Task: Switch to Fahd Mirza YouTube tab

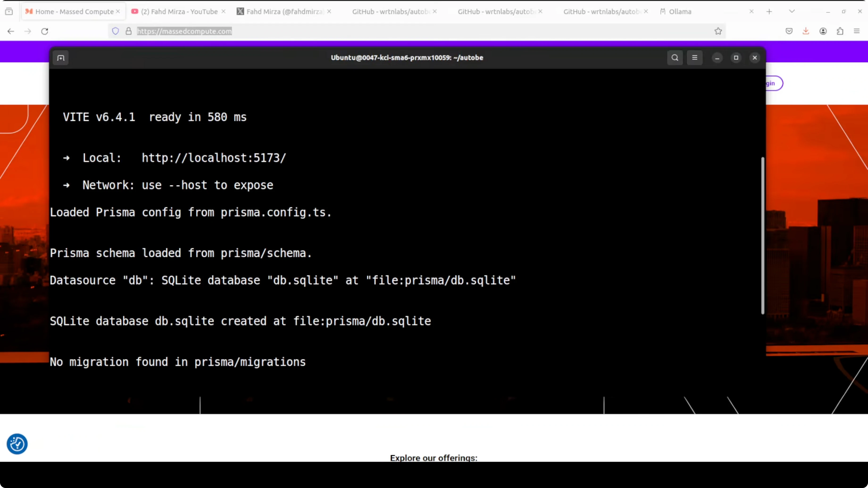Action: (x=179, y=12)
